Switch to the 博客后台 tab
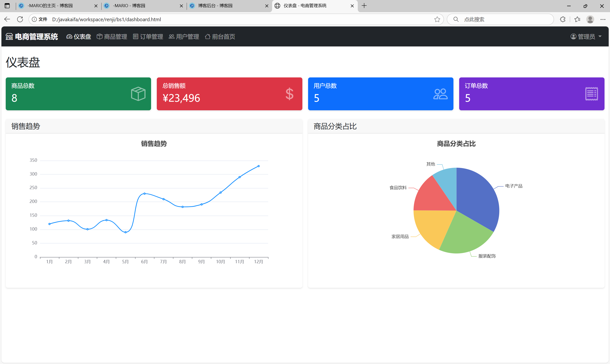The width and height of the screenshot is (610, 364). pyautogui.click(x=216, y=6)
